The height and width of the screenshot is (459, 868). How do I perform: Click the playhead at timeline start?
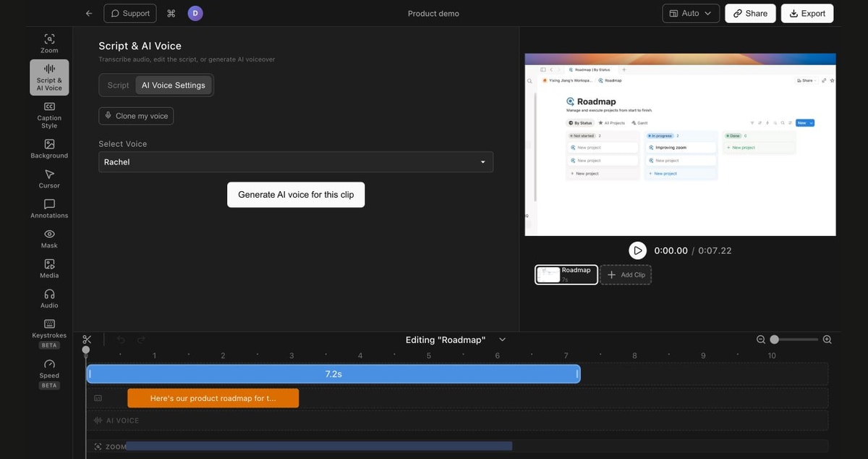86,350
